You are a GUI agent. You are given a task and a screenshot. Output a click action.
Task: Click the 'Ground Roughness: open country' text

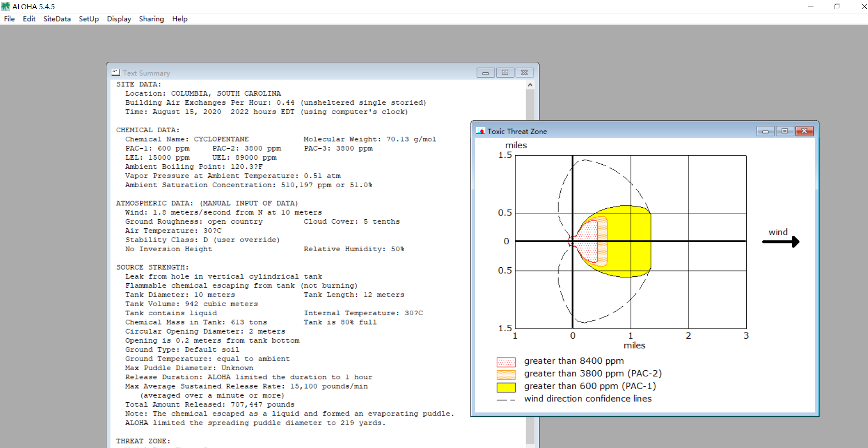tap(194, 221)
